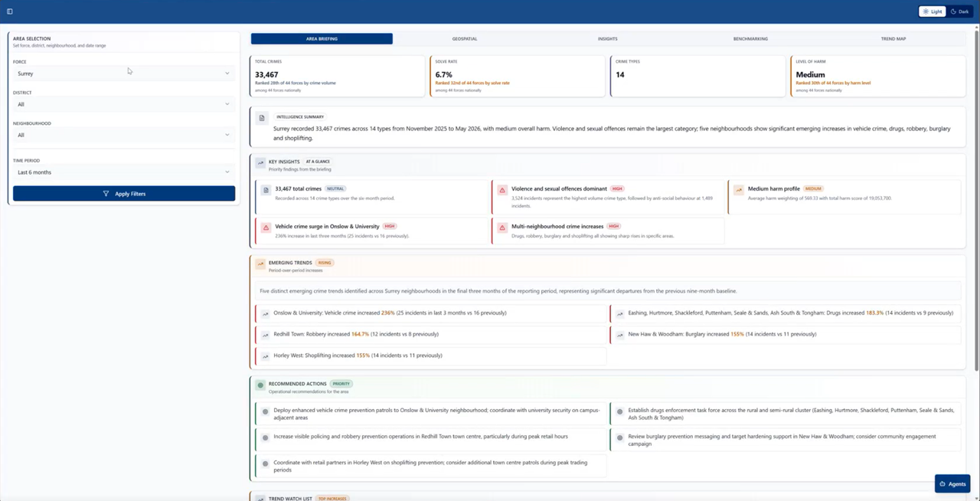
Task: Click the 183.3% drugs increase figure
Action: click(875, 313)
